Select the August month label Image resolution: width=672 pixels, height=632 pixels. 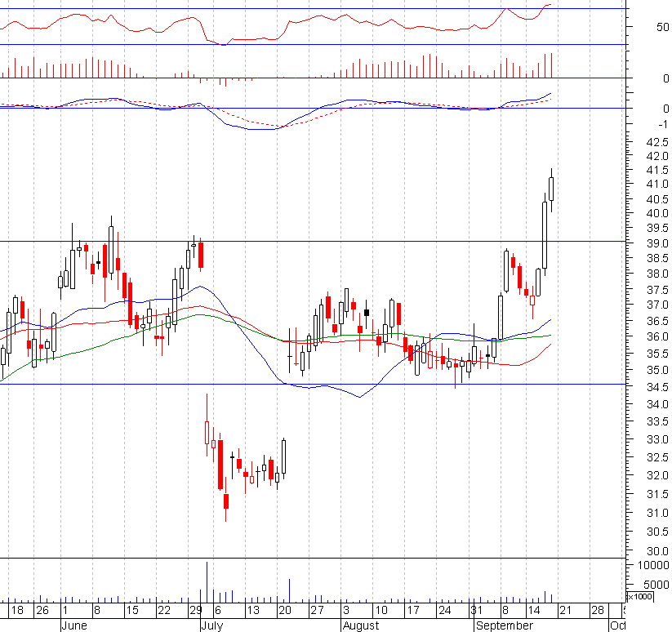(x=361, y=625)
